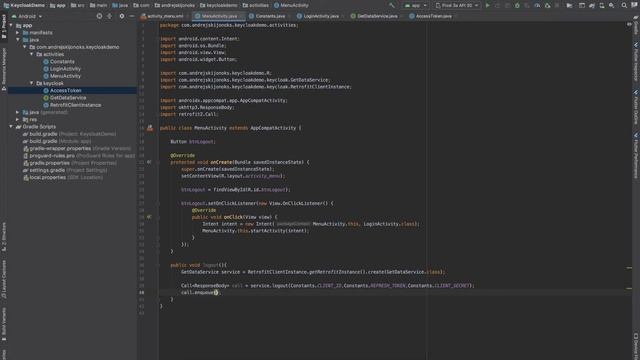Start debugging with the bug icon

(x=517, y=5)
